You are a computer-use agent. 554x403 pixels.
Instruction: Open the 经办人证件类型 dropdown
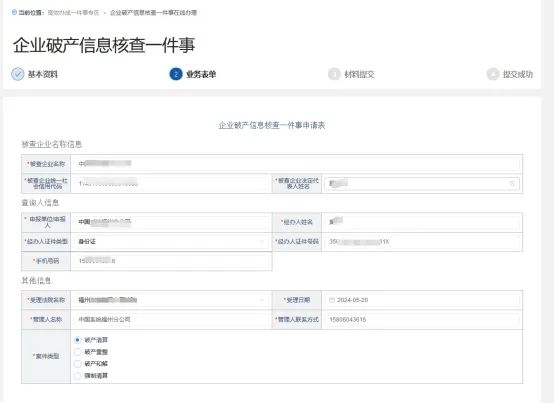pyautogui.click(x=171, y=242)
